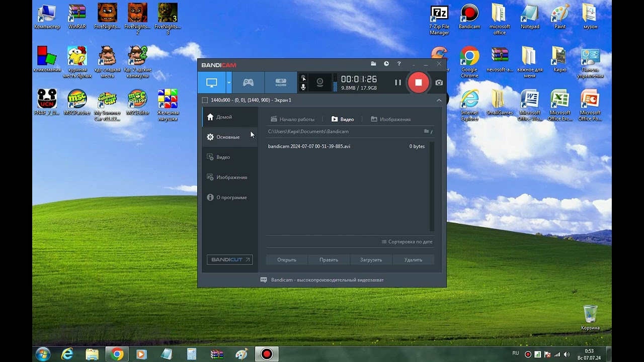This screenshot has width=644, height=362.
Task: Open the Основные settings section
Action: [x=230, y=137]
